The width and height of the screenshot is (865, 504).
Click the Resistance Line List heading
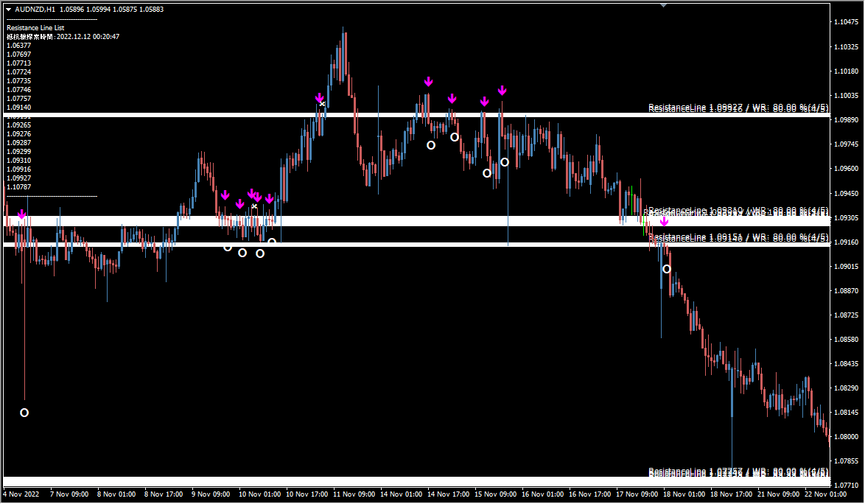coord(35,27)
